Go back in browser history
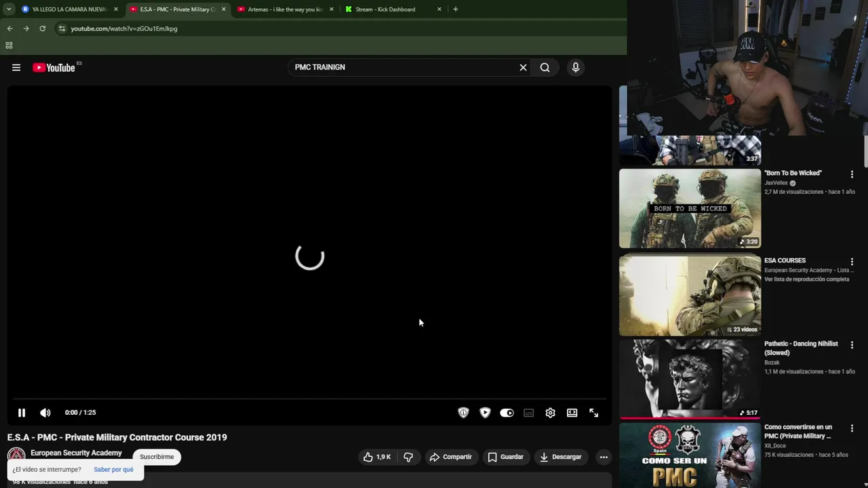This screenshot has height=488, width=868. point(9,28)
